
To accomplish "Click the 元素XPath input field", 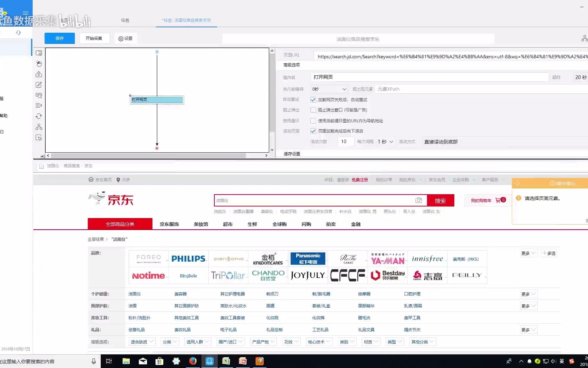I will point(481,89).
